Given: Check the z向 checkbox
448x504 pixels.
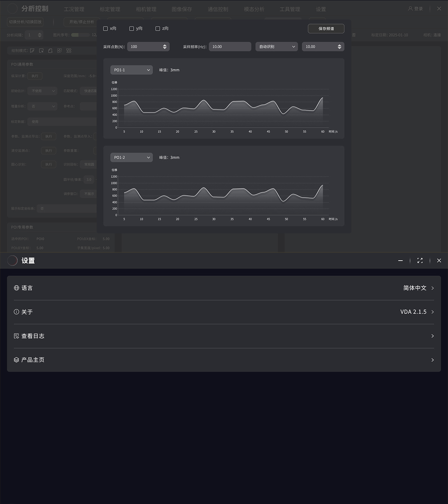Looking at the screenshot, I should [158, 28].
